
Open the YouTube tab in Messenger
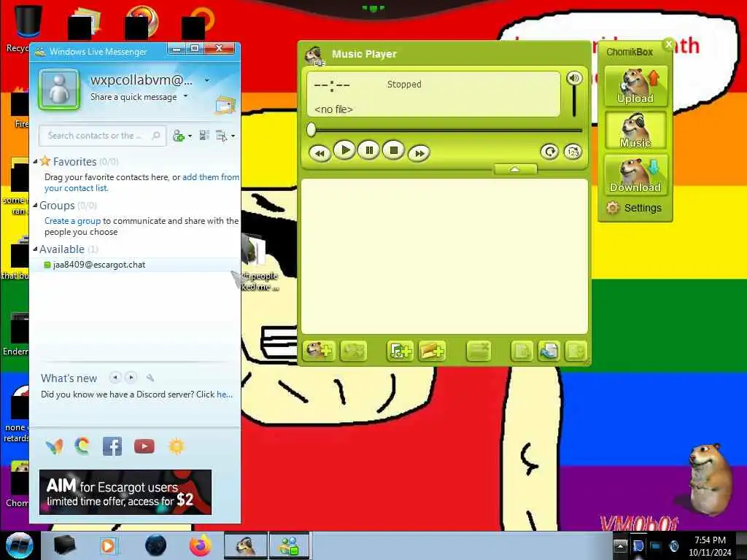click(144, 446)
